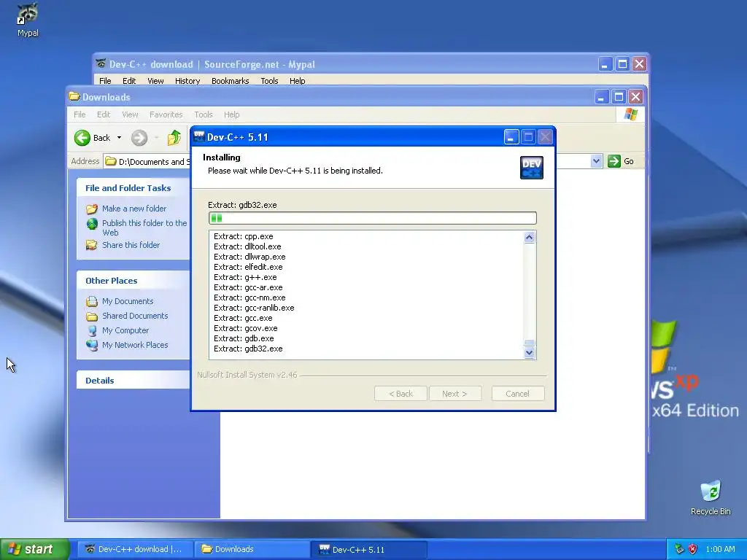Open the Back history dropdown arrow

tap(119, 138)
